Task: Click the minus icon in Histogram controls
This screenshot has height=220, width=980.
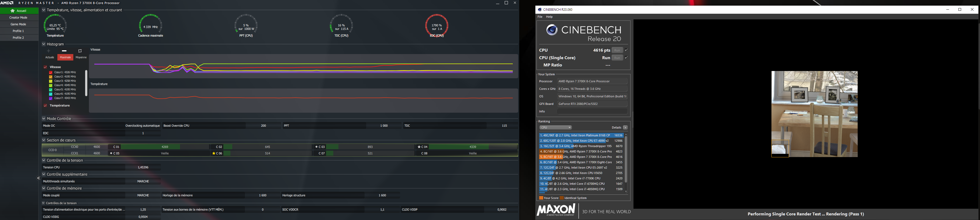Action: (x=64, y=51)
